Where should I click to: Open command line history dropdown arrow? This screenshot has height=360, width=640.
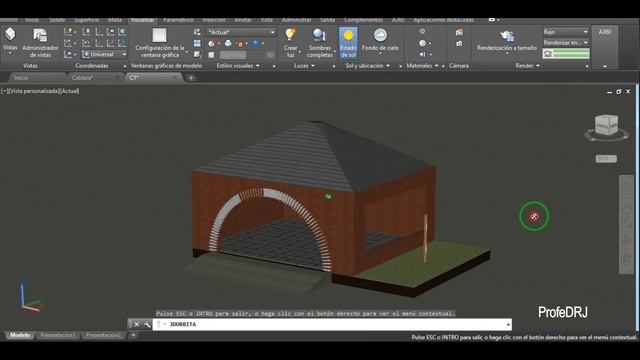508,324
